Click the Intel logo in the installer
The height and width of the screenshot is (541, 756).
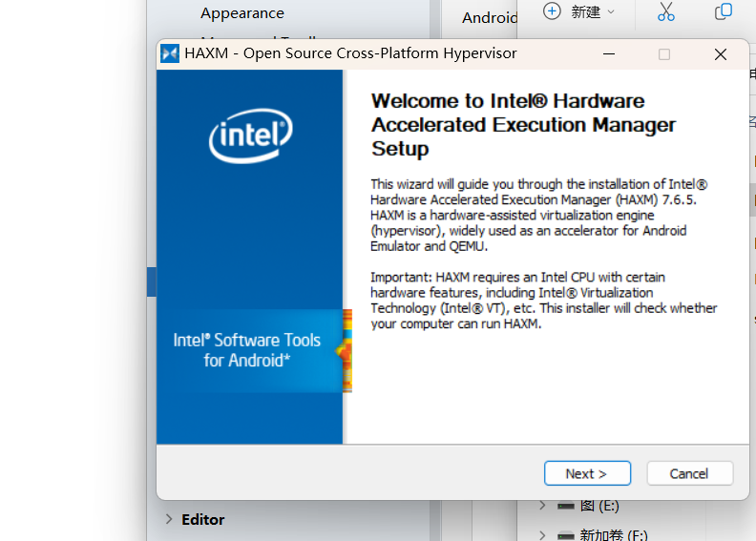251,135
